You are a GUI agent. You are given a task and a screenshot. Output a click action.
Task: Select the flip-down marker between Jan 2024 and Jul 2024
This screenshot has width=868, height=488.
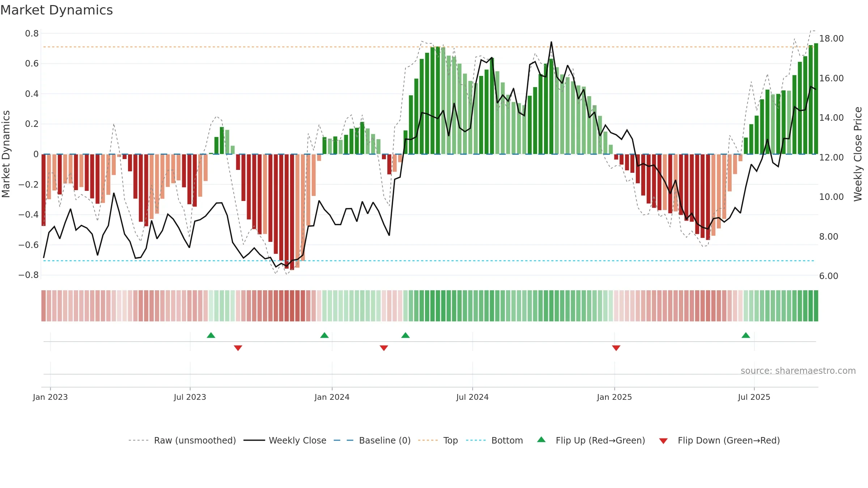point(384,348)
